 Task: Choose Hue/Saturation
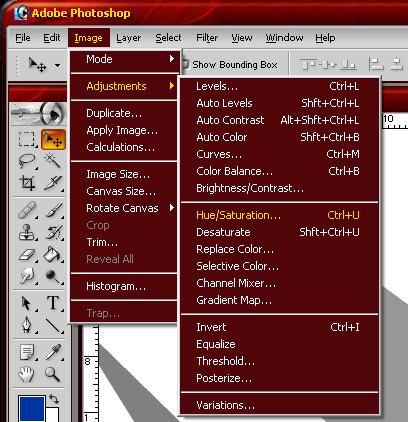(x=279, y=215)
